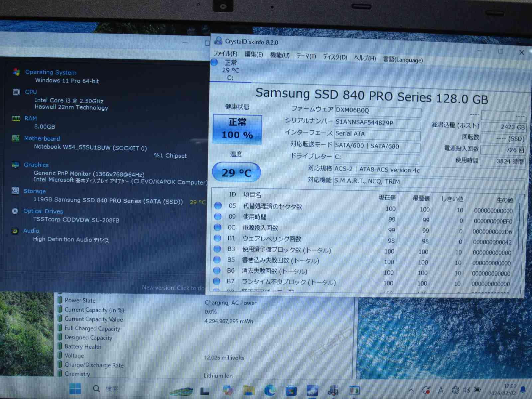The height and width of the screenshot is (399, 532).
Task: Open the ファイル(F) menu
Action: 225,53
